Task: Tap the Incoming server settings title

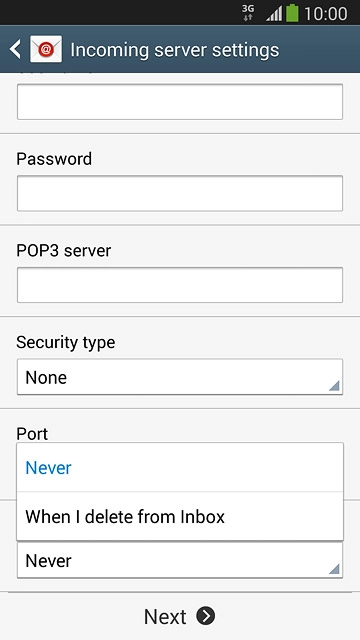Action: tap(175, 50)
